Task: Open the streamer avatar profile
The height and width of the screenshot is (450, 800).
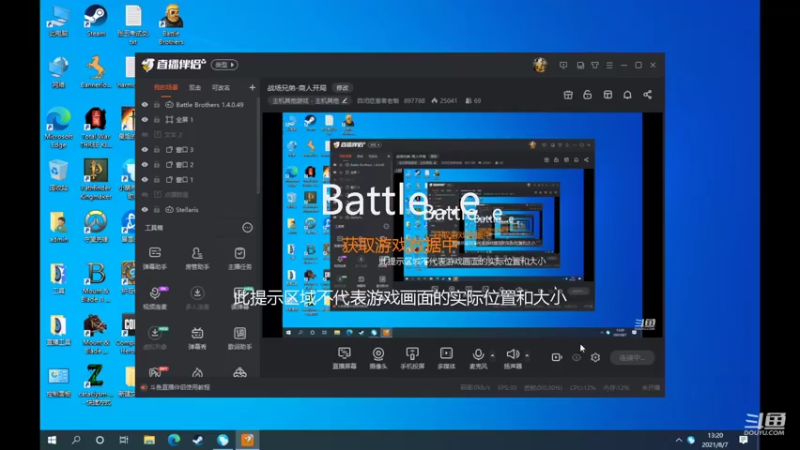Action: (540, 65)
